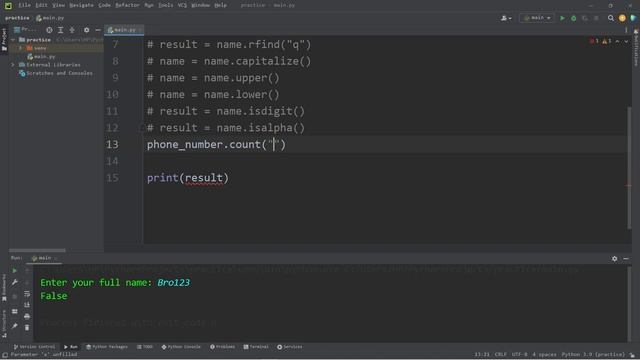Click Select Opened File target icon

click(x=49, y=30)
